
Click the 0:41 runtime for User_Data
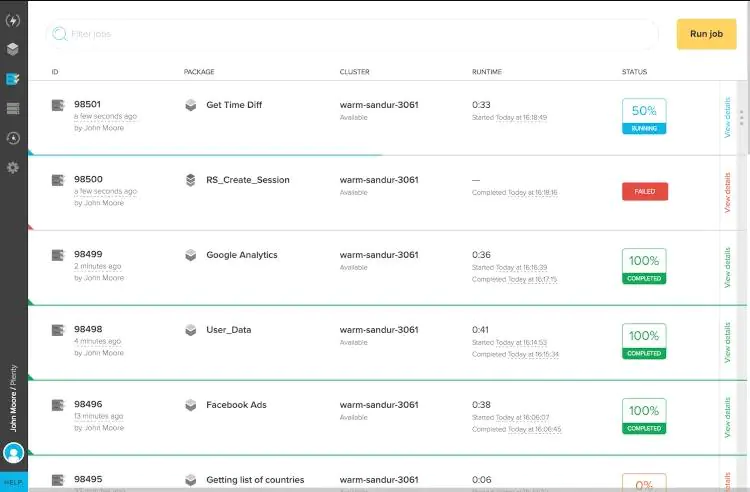click(x=480, y=330)
